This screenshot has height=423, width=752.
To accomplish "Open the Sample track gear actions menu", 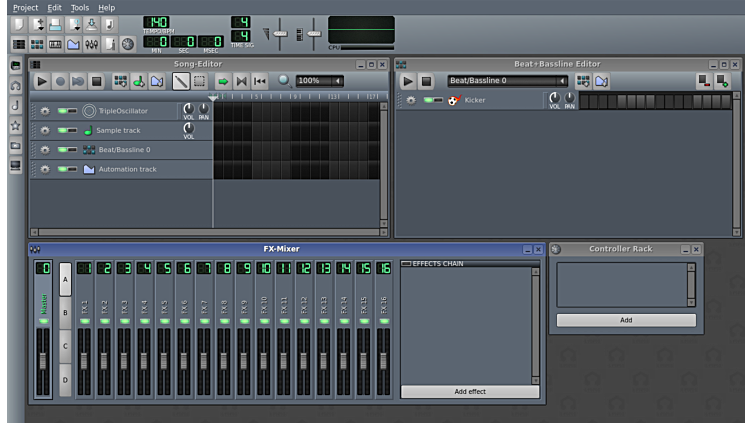I will pos(44,130).
